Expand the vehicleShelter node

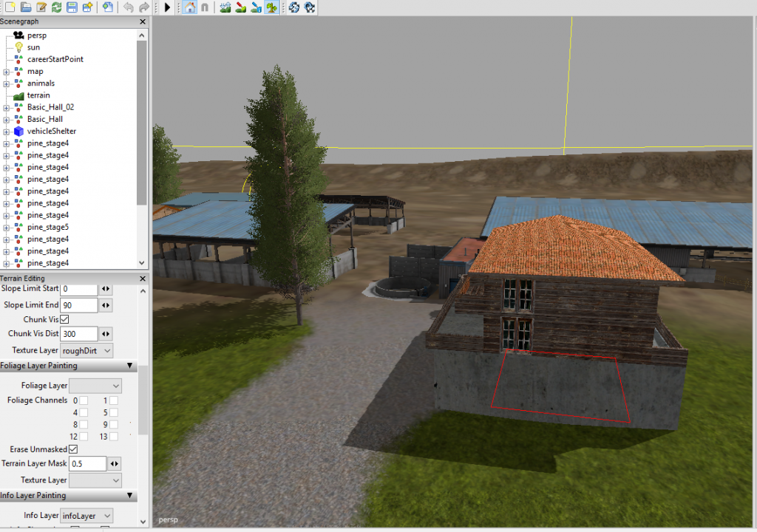[6, 132]
